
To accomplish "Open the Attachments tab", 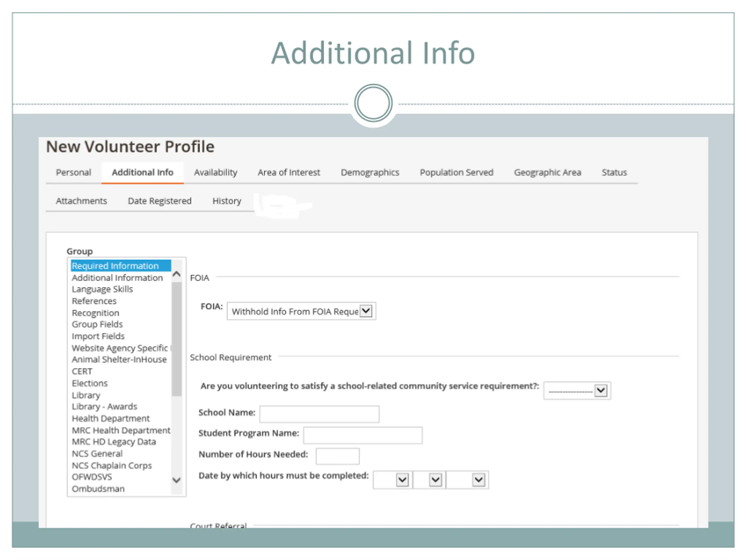I will point(81,201).
